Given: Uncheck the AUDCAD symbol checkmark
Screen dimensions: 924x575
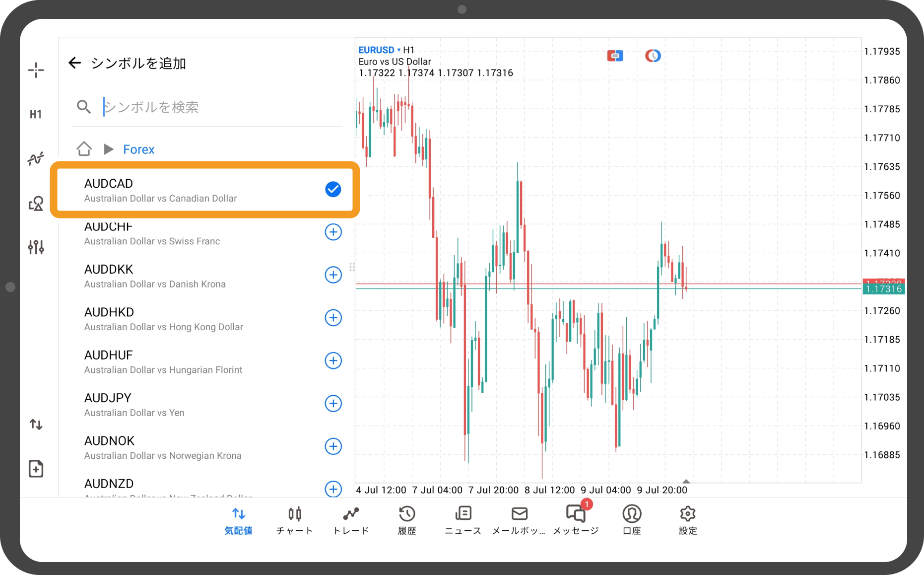Looking at the screenshot, I should (333, 189).
